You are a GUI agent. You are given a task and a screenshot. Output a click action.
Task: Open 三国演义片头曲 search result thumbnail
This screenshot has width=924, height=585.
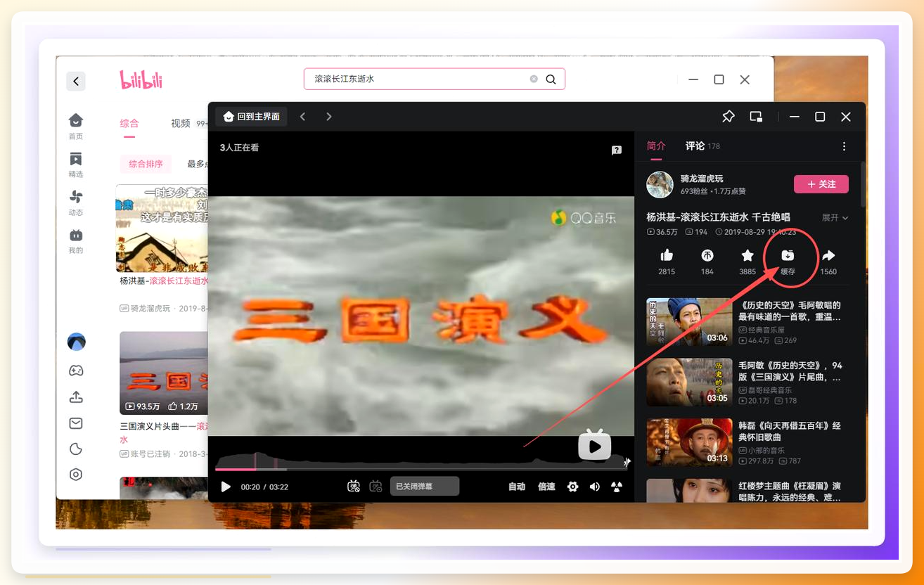pyautogui.click(x=165, y=373)
